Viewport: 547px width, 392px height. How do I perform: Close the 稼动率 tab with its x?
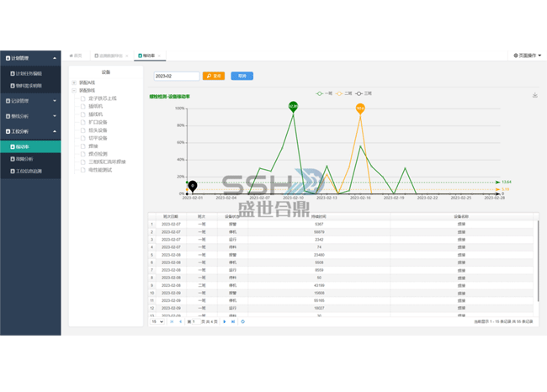click(159, 56)
